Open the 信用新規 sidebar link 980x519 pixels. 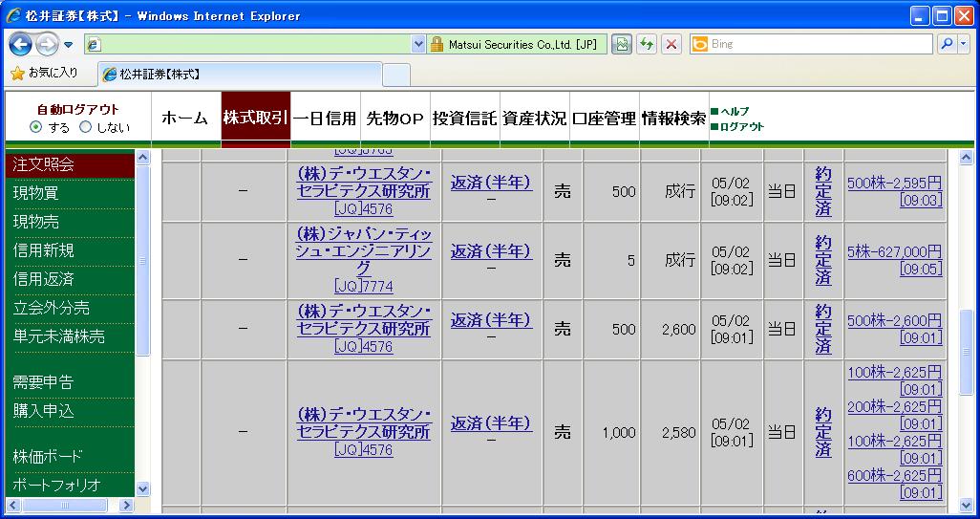(44, 250)
